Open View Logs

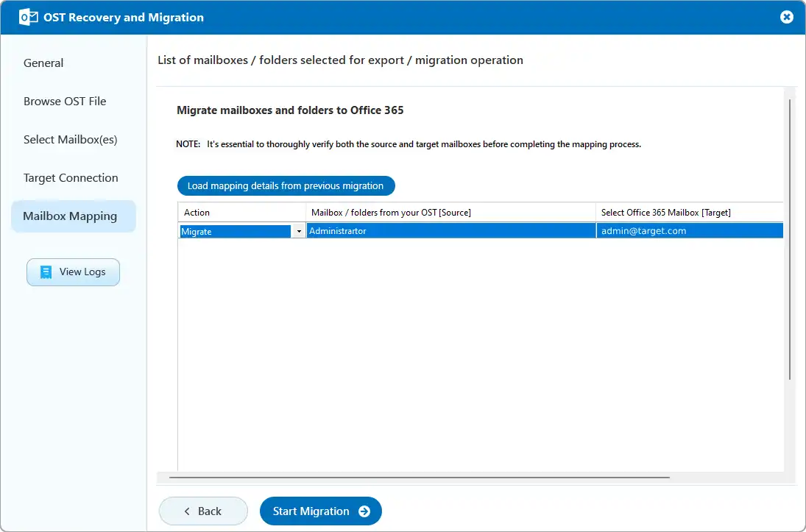pos(73,272)
